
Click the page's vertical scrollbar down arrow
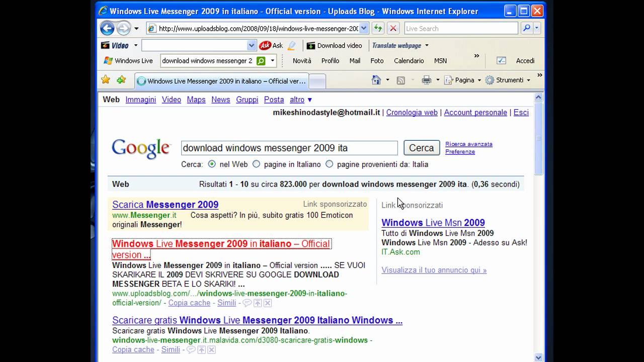[x=538, y=357]
